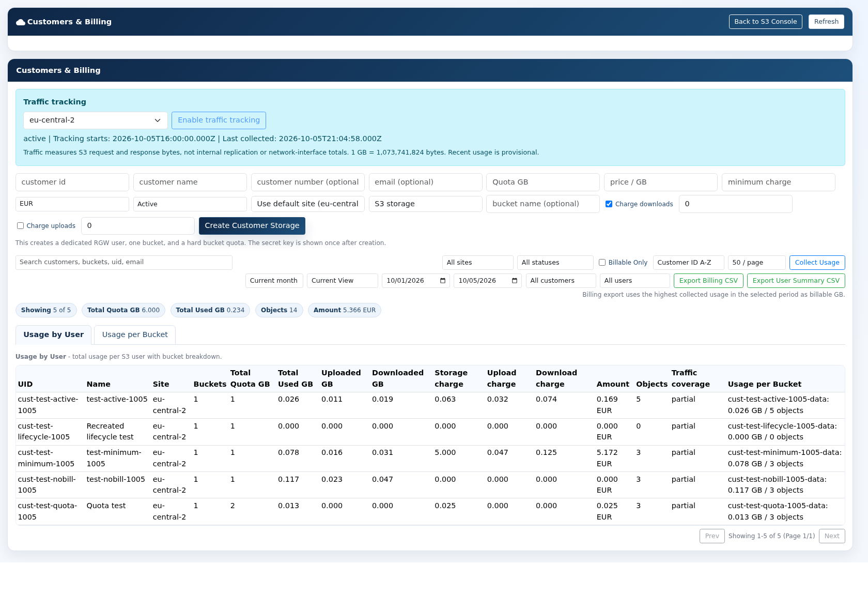Open the Current month period dropdown
This screenshot has height=610, width=868.
(274, 281)
